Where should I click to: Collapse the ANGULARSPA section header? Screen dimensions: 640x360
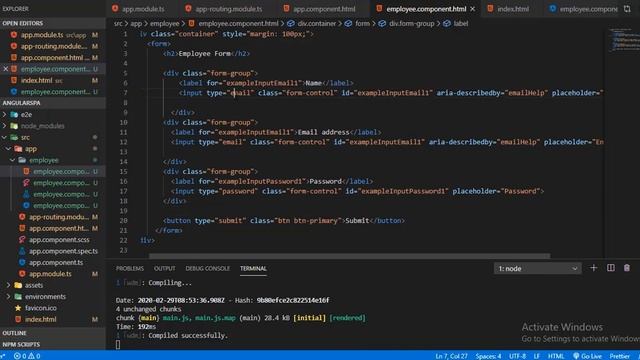click(x=53, y=103)
